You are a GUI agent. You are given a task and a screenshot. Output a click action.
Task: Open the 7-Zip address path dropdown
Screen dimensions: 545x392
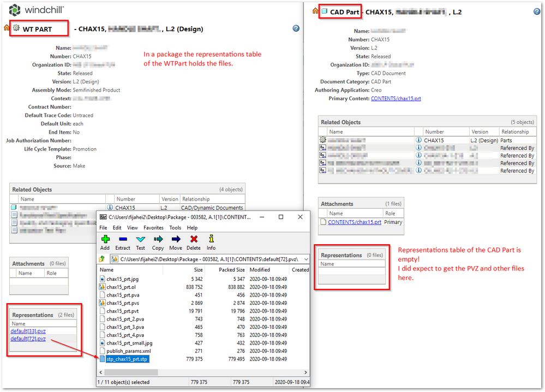coord(306,259)
